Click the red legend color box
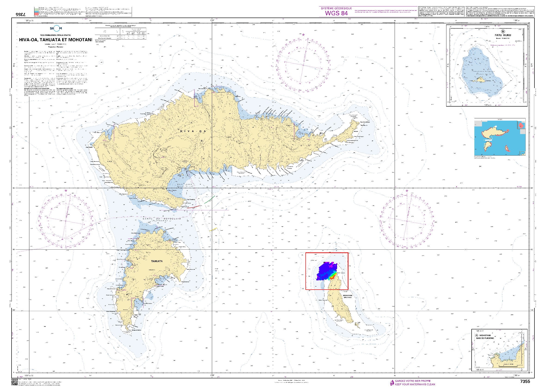Image resolution: width=546 pixels, height=392 pixels. coord(36,14)
